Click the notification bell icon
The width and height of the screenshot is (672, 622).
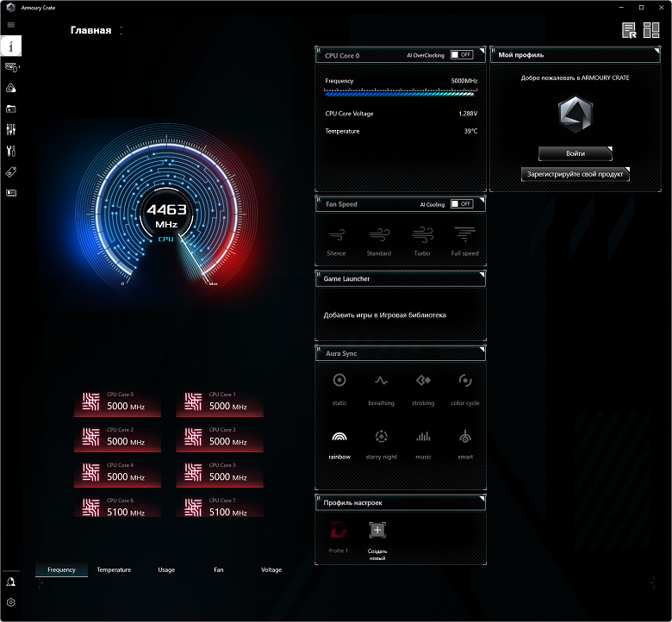11,582
